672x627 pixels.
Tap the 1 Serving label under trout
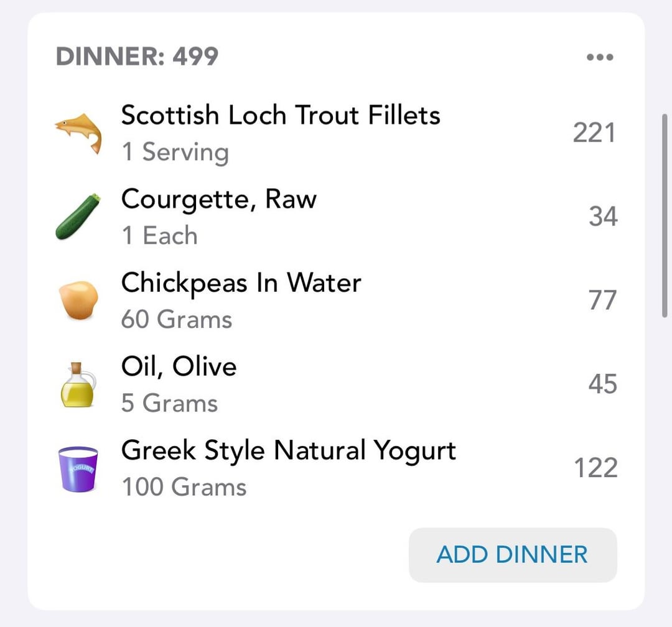[175, 152]
